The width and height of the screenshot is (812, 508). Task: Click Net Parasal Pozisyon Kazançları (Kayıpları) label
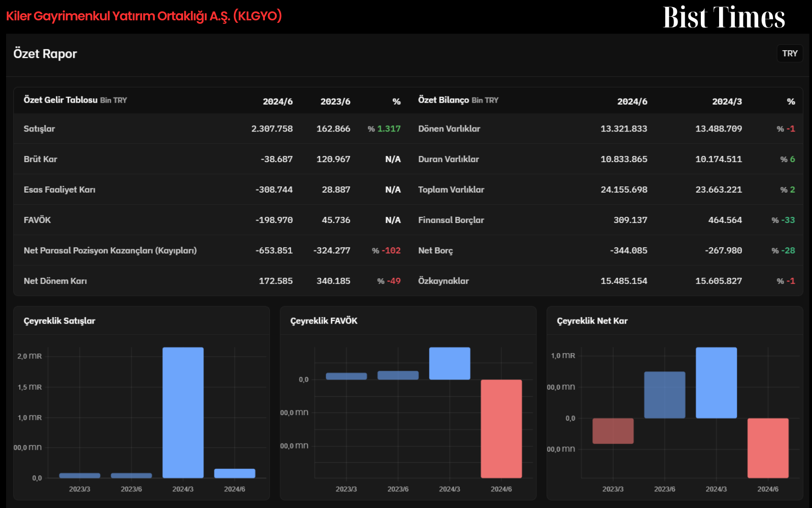click(110, 250)
